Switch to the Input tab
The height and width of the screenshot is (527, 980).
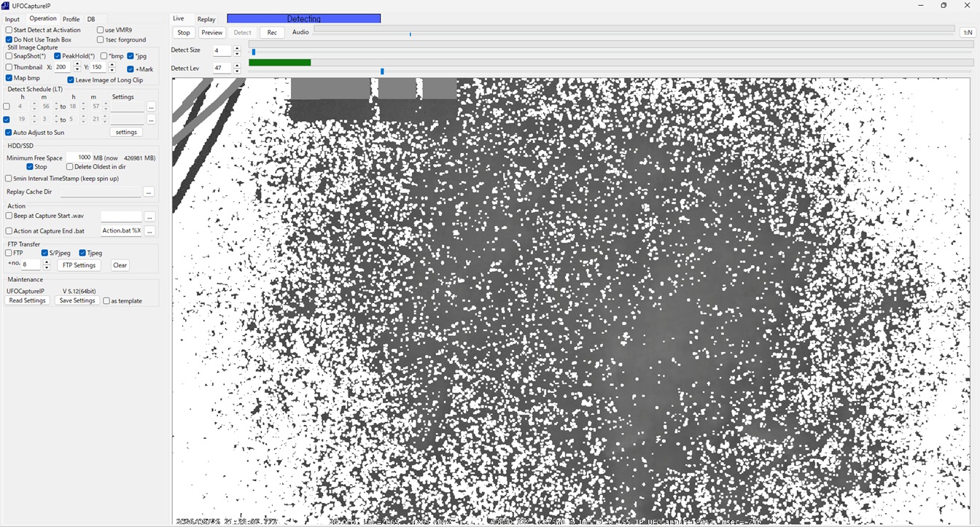(x=12, y=20)
